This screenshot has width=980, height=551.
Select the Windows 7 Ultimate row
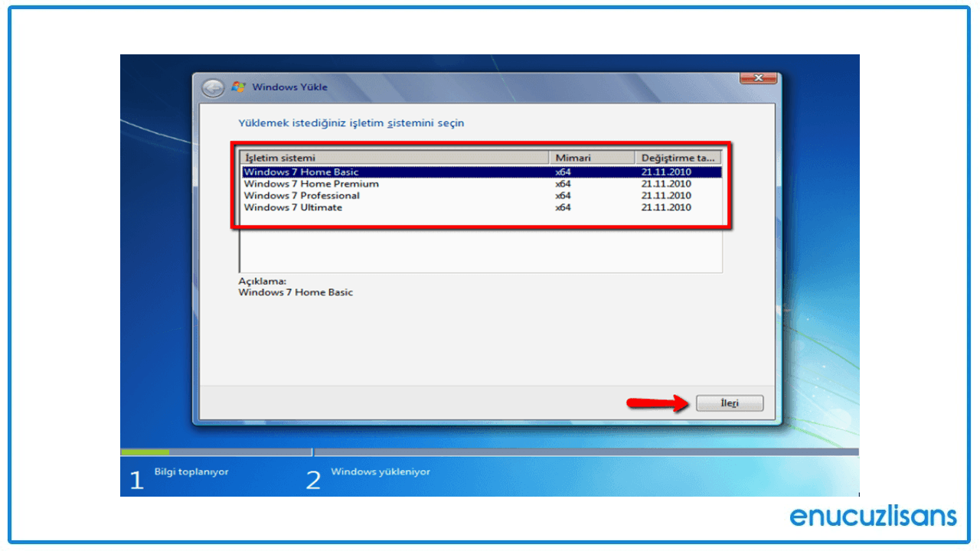pyautogui.click(x=482, y=207)
